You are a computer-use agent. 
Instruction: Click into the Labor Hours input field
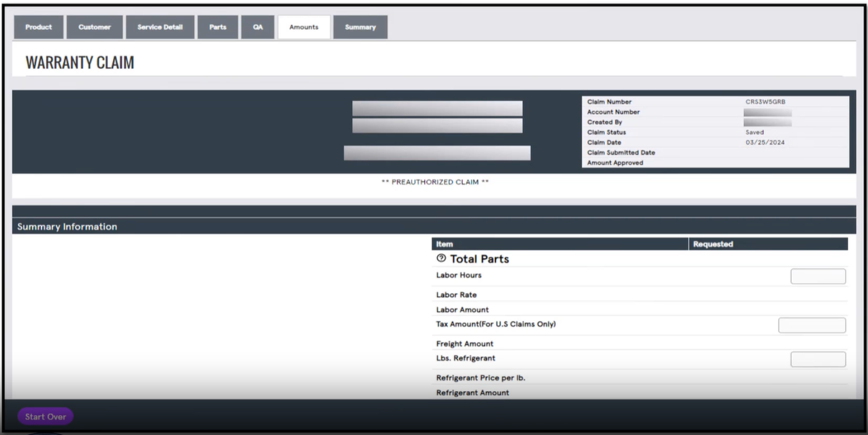(x=818, y=276)
